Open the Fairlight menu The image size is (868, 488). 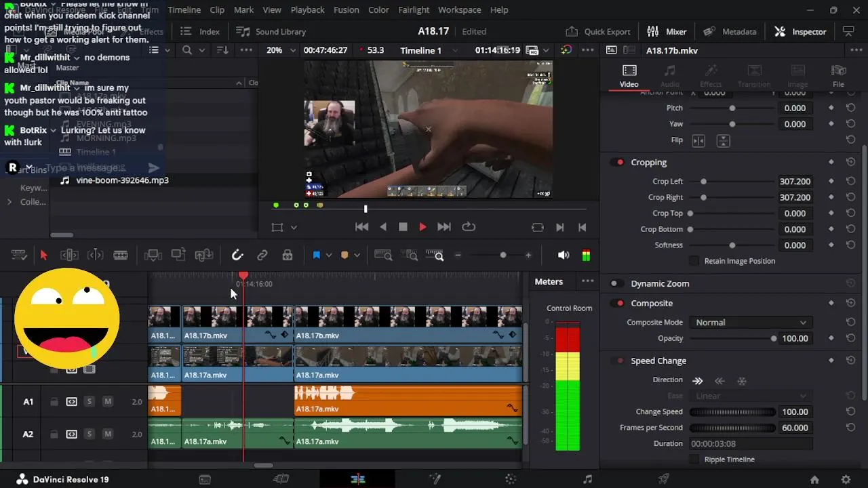(414, 10)
